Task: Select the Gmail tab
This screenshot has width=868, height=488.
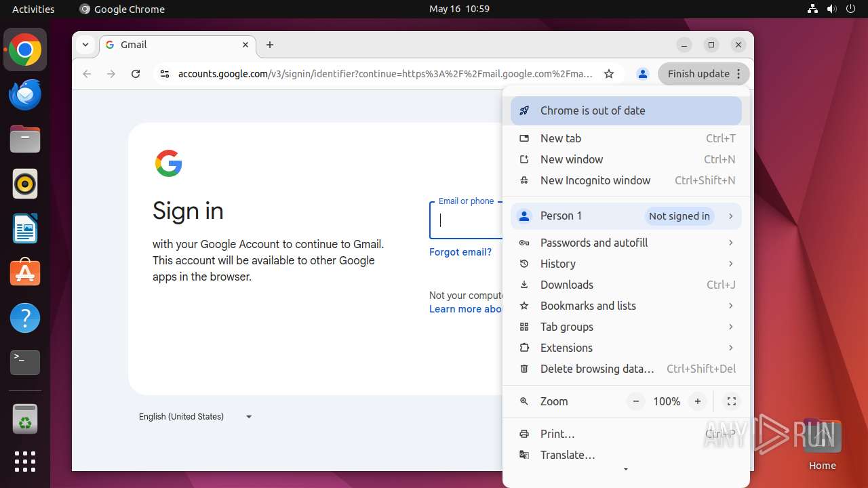Action: (x=178, y=45)
